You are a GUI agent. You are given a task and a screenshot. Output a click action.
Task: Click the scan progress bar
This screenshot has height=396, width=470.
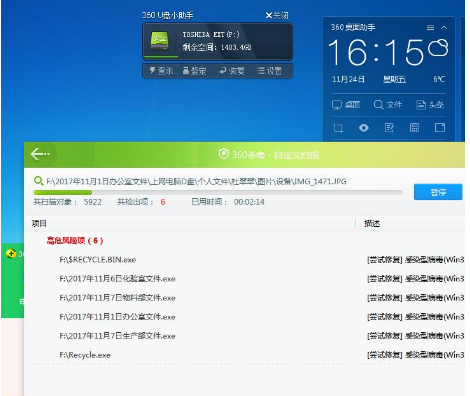[x=218, y=192]
